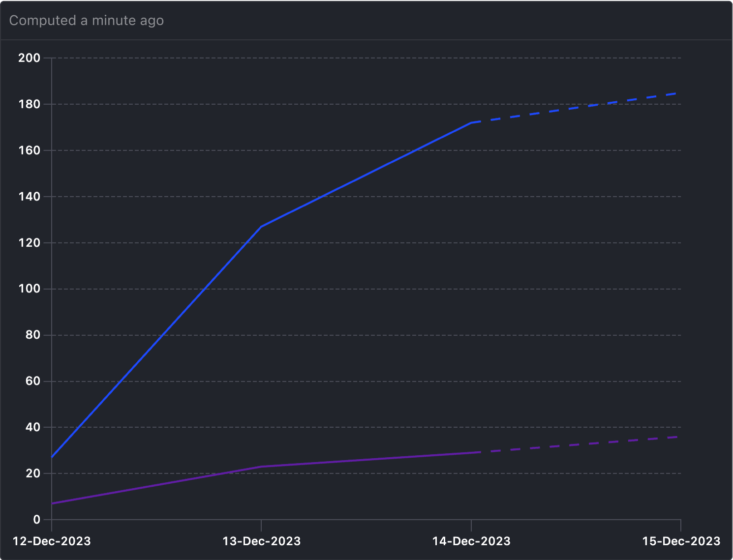Click the dashed blue forecast line segment
This screenshot has height=560, width=733.
point(576,108)
